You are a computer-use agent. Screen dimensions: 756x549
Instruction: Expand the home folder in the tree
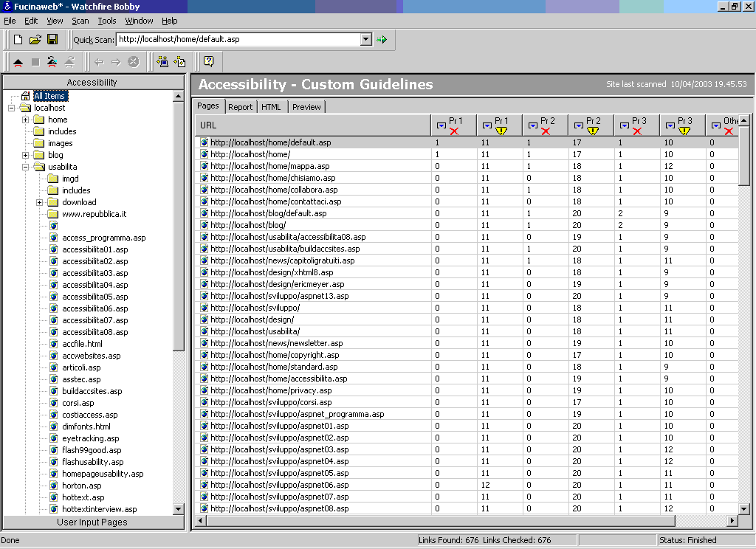[x=25, y=120]
